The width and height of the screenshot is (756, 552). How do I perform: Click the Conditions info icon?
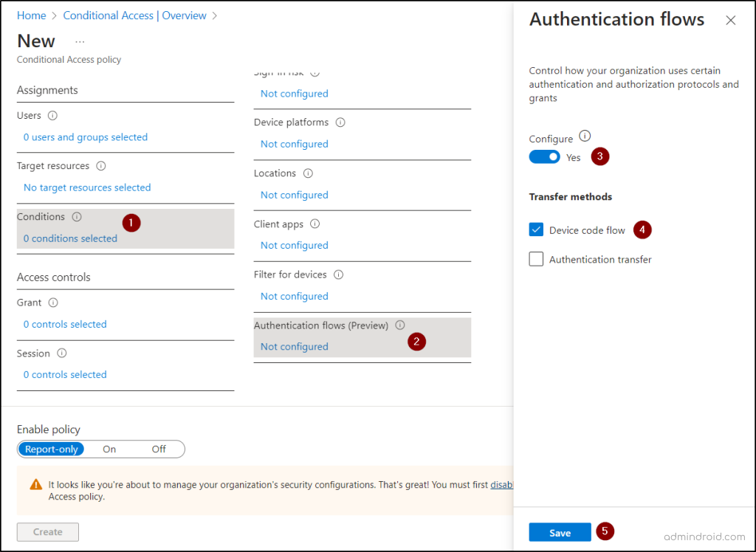78,216
